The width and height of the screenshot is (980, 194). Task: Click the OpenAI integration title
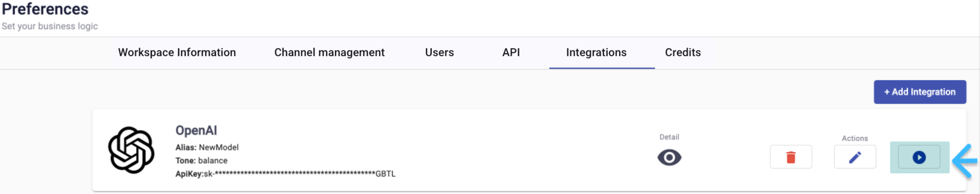[x=196, y=131]
